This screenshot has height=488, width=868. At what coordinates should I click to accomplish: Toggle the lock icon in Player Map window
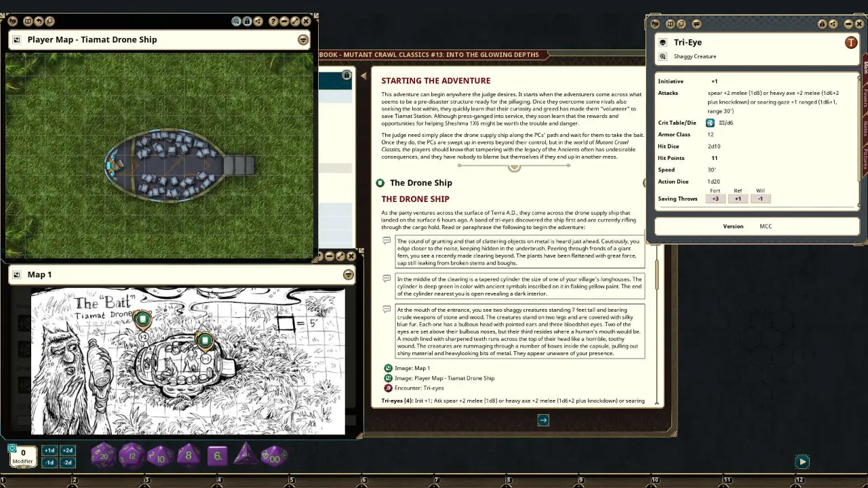[247, 22]
